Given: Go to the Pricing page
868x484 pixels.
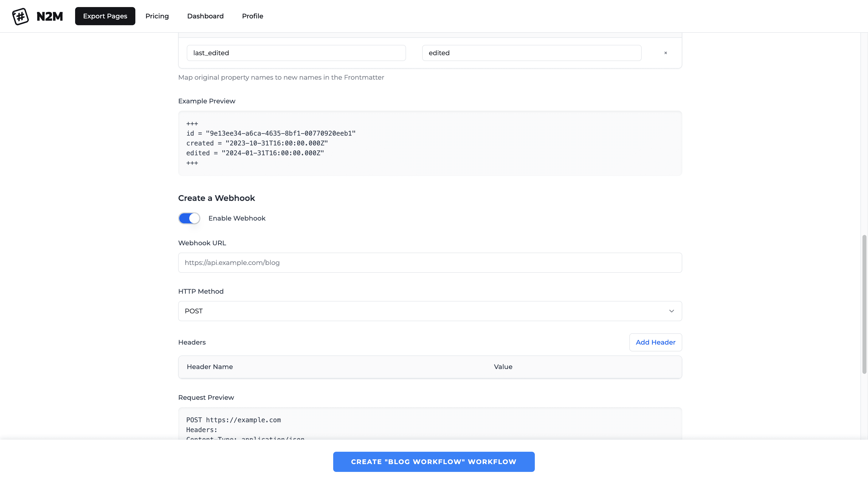Looking at the screenshot, I should [x=157, y=16].
